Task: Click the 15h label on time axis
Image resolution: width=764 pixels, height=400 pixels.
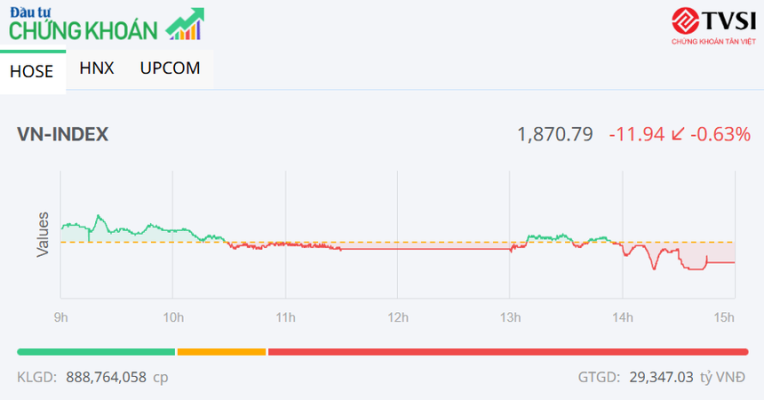Action: tap(724, 318)
